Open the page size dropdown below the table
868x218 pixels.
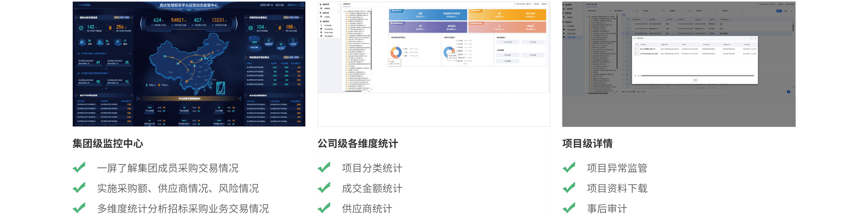(x=638, y=92)
